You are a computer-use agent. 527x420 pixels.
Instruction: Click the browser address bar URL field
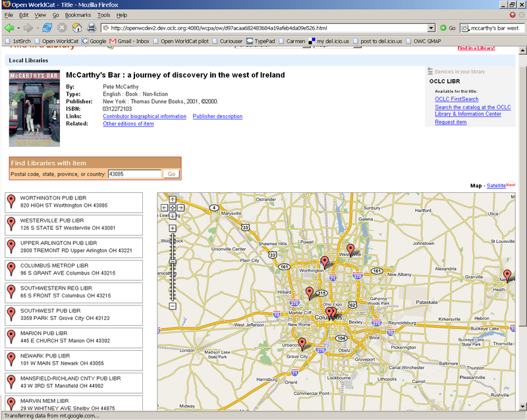click(264, 28)
